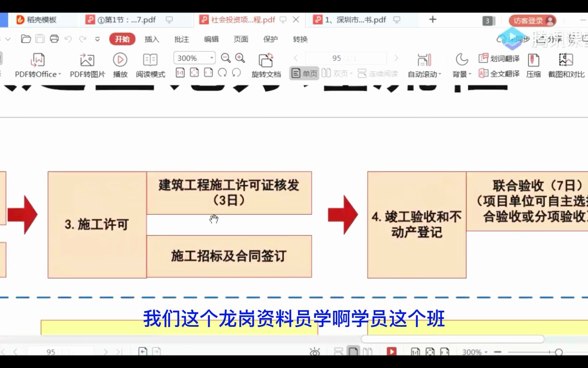Convert with PDF转Office tool
This screenshot has height=368, width=588.
pos(37,65)
